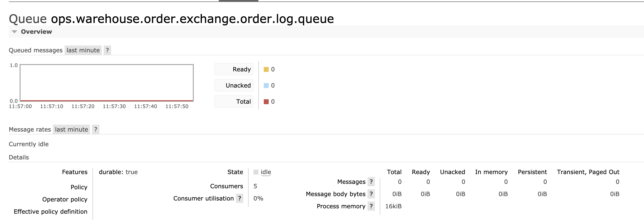The image size is (644, 222).
Task: Toggle the Total series on the chart
Action: pos(233,101)
